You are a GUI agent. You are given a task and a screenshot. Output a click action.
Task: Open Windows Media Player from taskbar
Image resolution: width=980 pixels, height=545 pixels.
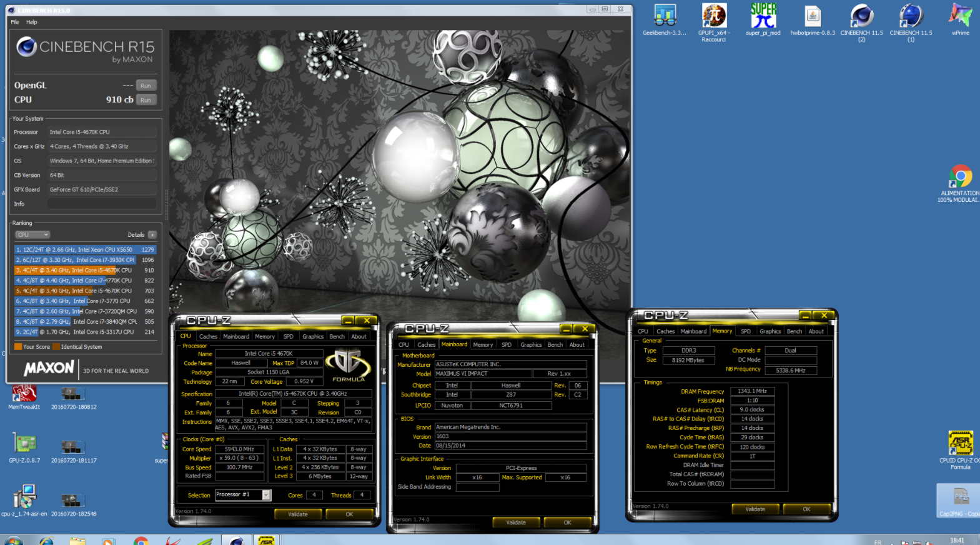109,540
